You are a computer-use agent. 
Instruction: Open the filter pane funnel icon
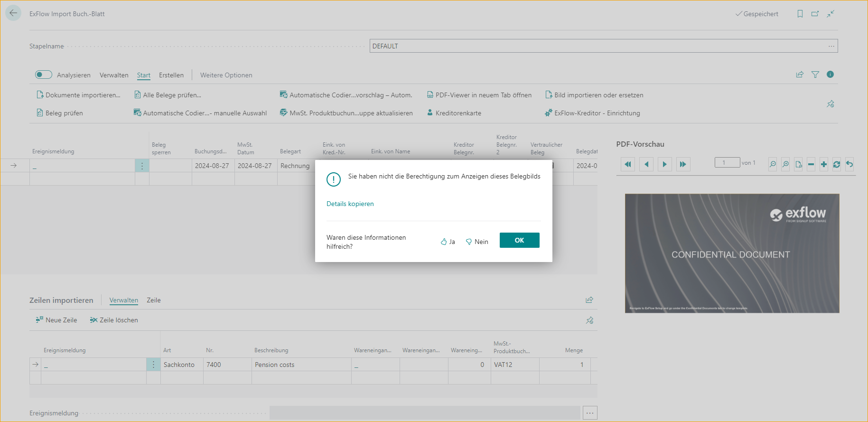pos(815,75)
